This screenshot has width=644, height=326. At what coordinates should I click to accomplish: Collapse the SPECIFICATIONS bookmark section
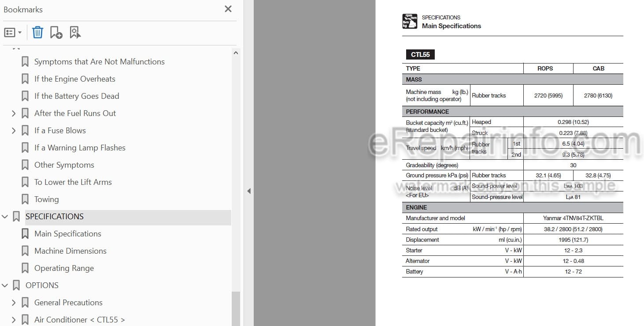click(5, 217)
